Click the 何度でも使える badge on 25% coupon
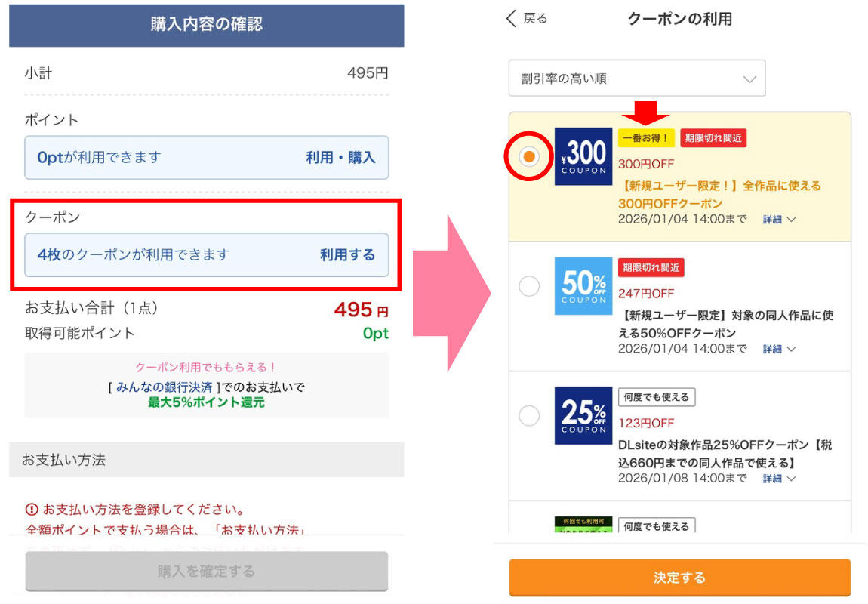868x604 pixels. (656, 397)
